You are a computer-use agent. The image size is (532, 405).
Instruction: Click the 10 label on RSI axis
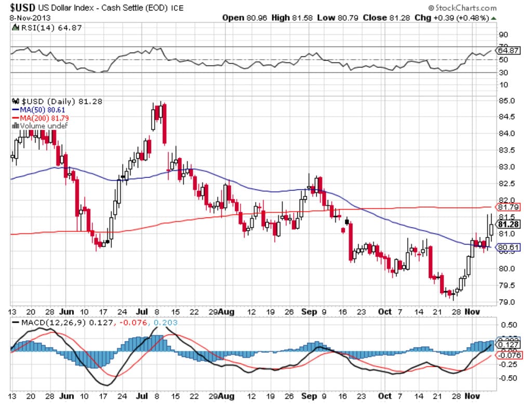(503, 85)
